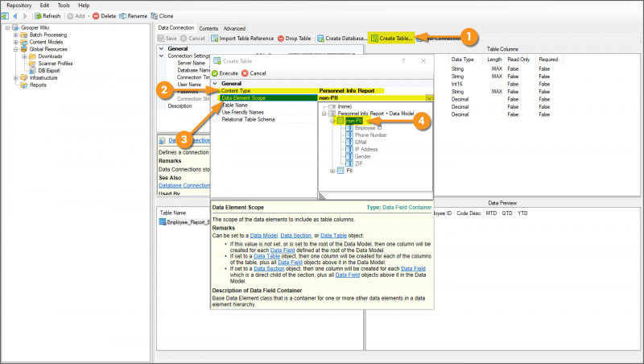Expand the Downloads folder node
This screenshot has height=364, width=644.
(x=24, y=56)
